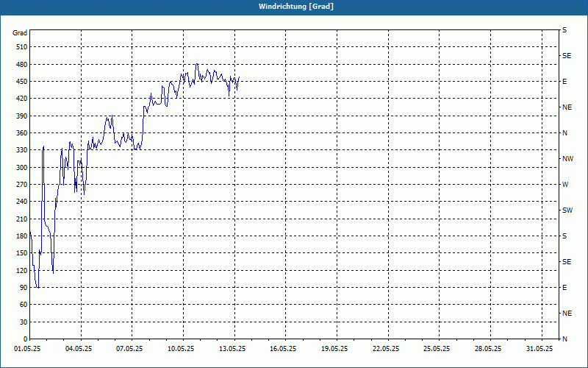Click the 300 degree axis label

click(22, 168)
